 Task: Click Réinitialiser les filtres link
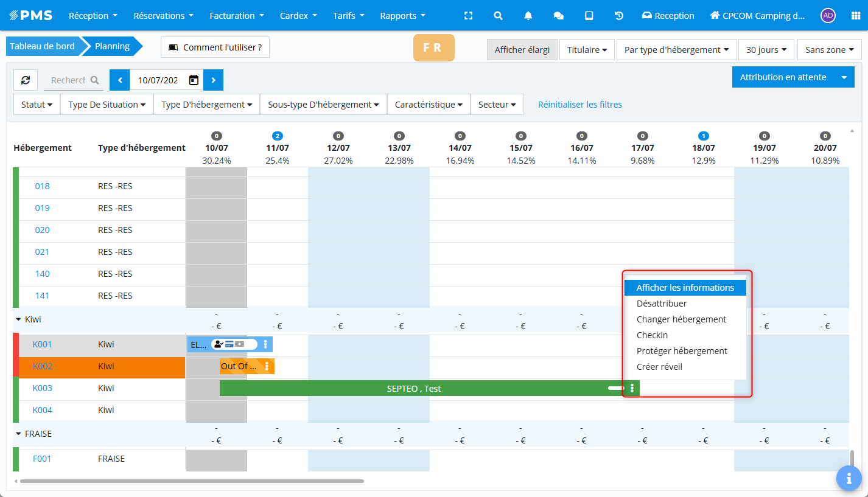(579, 105)
